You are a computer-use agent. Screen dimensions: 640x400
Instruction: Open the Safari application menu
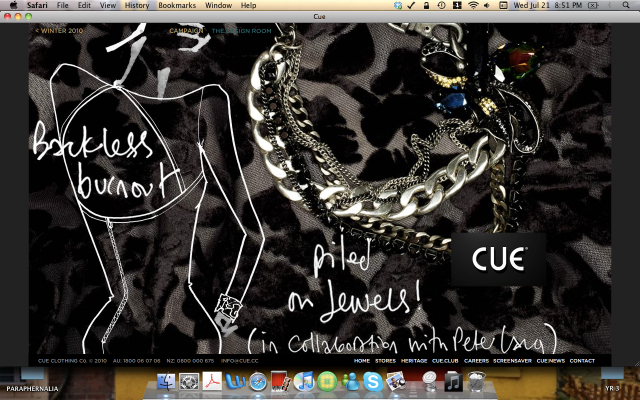point(37,5)
